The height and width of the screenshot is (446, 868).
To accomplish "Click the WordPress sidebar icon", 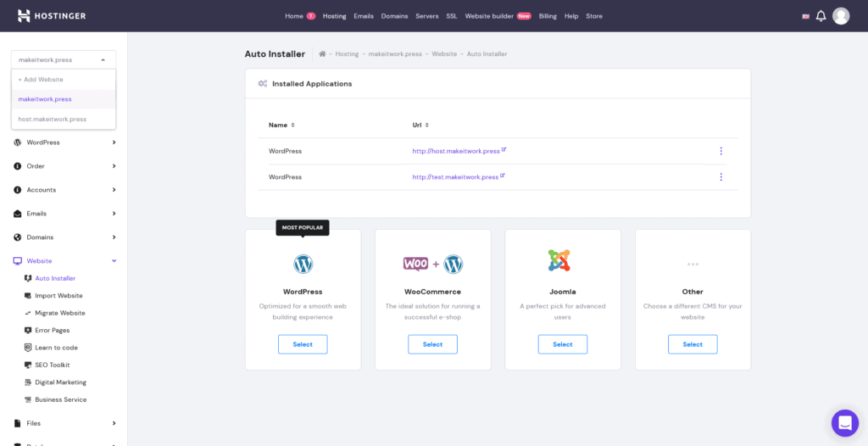I will [17, 142].
